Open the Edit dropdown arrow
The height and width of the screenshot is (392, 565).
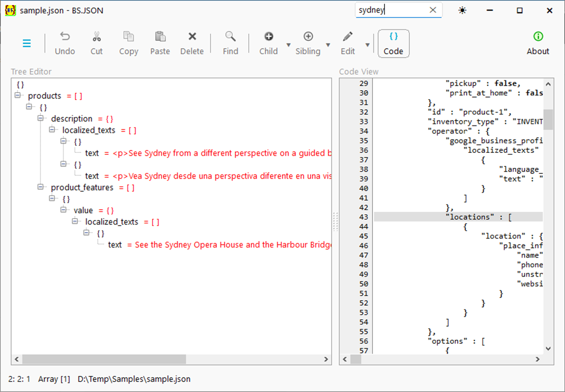pyautogui.click(x=368, y=45)
